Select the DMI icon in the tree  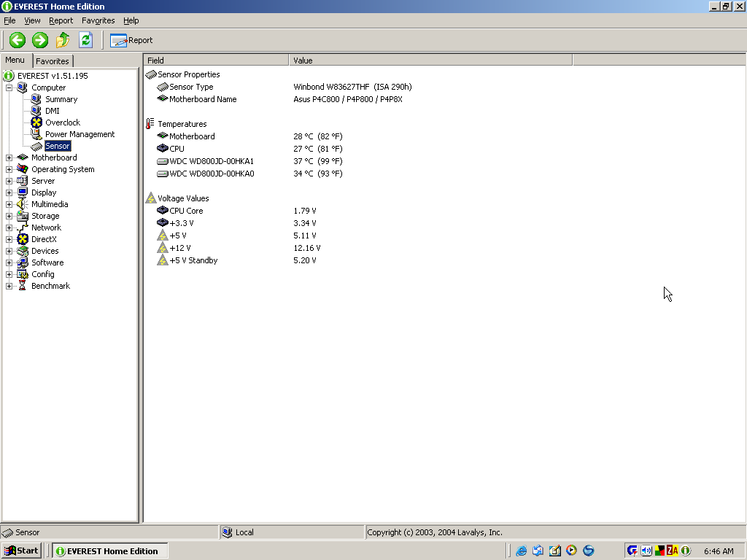(36, 111)
